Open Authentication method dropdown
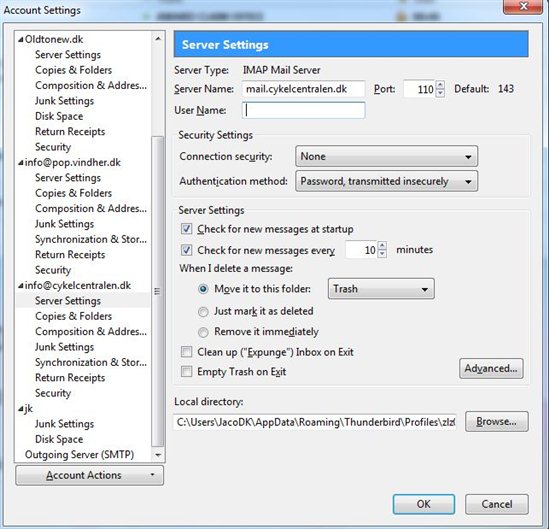Image resolution: width=549 pixels, height=529 pixels. pyautogui.click(x=387, y=181)
